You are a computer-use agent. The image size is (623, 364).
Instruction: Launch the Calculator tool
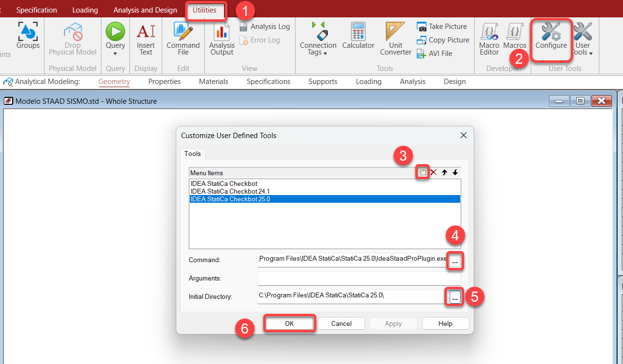pos(358,36)
